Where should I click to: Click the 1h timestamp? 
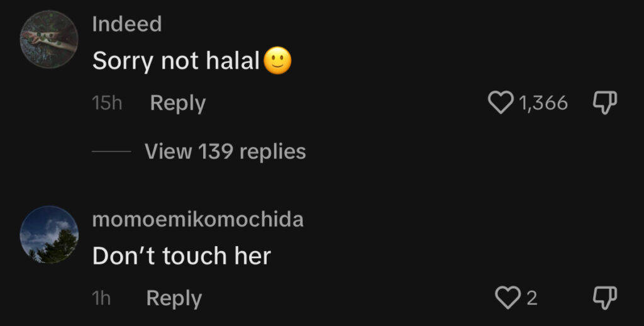(x=101, y=298)
